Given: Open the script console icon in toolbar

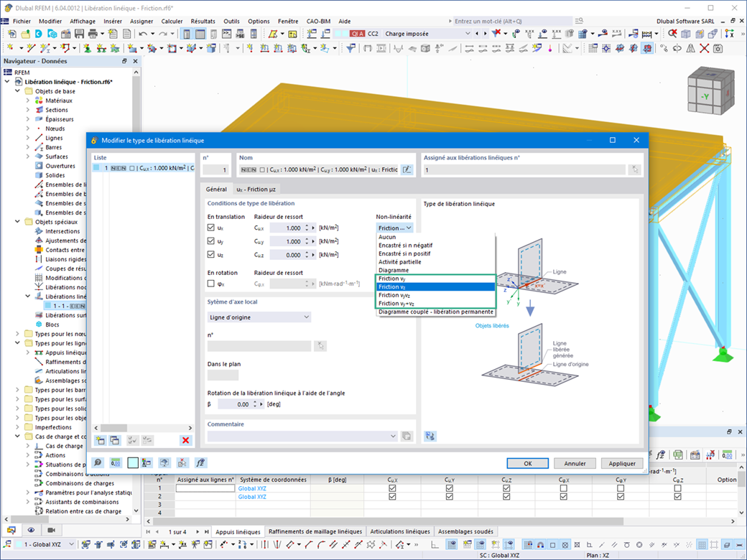Looking at the screenshot, I should 227,33.
